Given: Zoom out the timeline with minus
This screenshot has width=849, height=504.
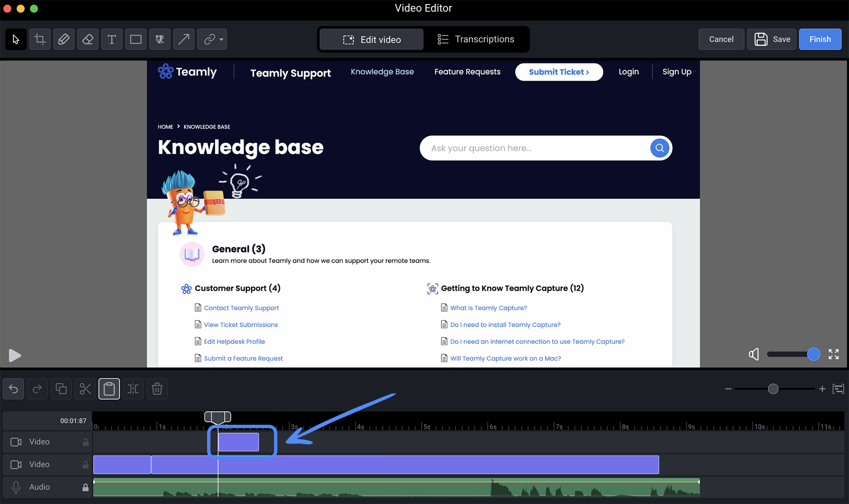Looking at the screenshot, I should (728, 389).
